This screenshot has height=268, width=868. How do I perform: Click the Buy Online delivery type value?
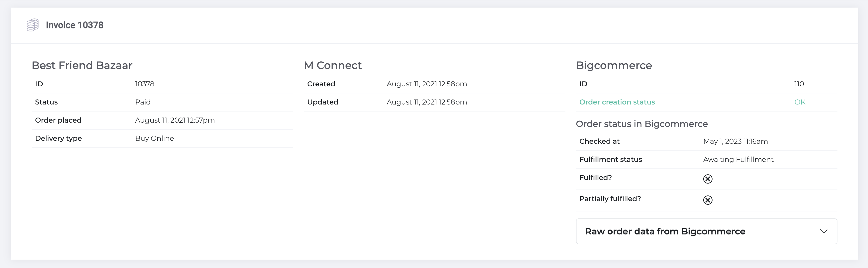(x=154, y=138)
